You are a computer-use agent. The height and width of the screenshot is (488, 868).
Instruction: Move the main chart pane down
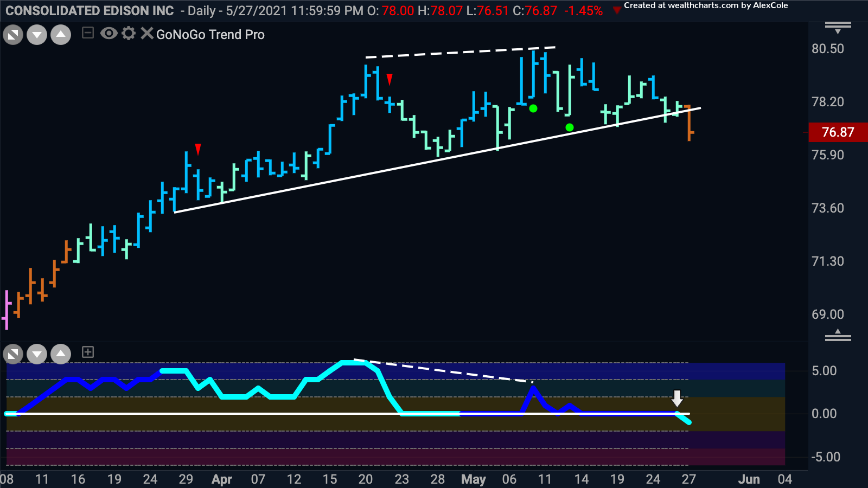(37, 35)
